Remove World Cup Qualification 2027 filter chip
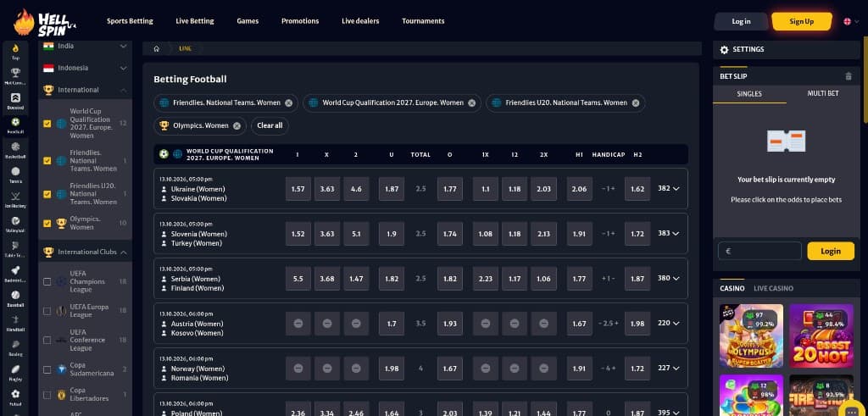The image size is (868, 416). point(471,103)
